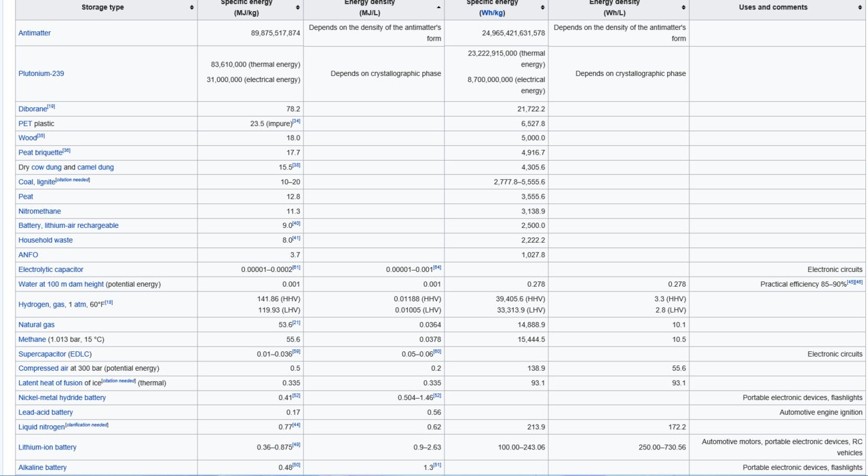Click the 21,722.2 value for Diborane
Viewport: 868px width, 476px height.
point(531,109)
